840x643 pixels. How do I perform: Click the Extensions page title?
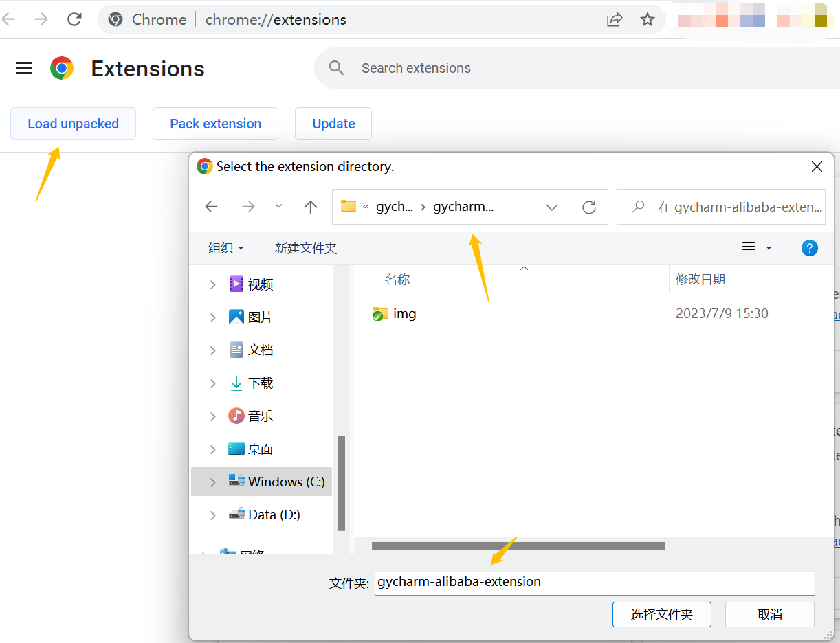[x=148, y=69]
